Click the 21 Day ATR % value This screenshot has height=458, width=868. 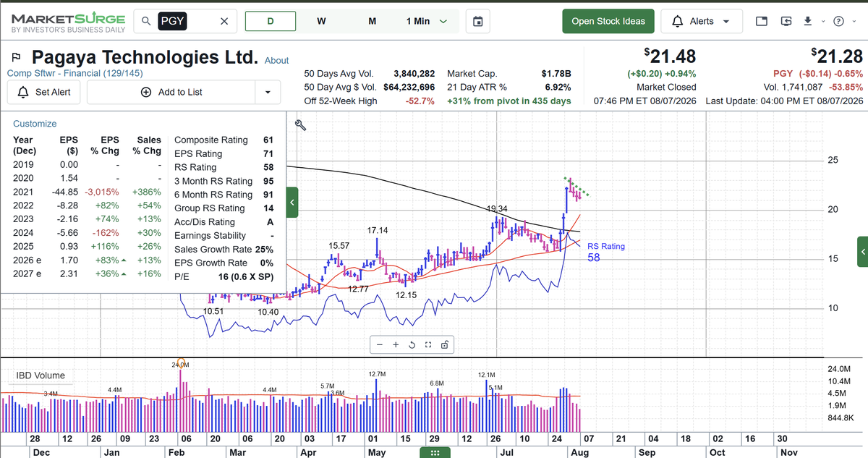[x=558, y=87]
